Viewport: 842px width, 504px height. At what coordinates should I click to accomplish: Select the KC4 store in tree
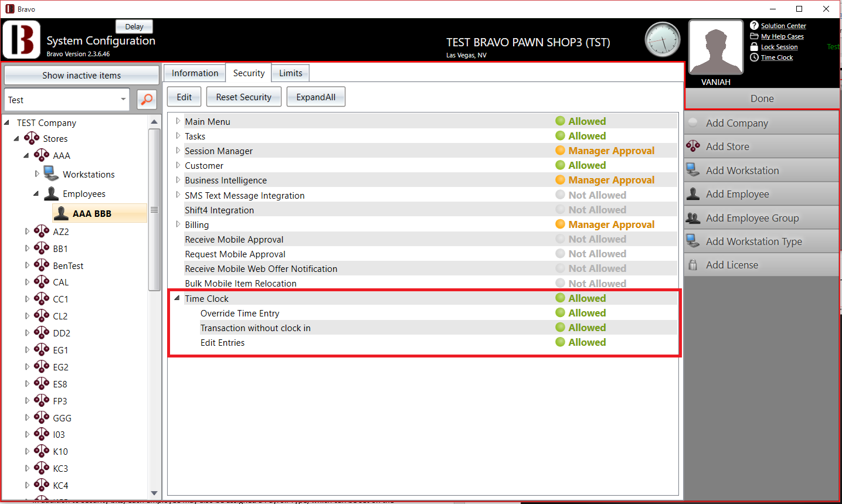click(x=60, y=485)
